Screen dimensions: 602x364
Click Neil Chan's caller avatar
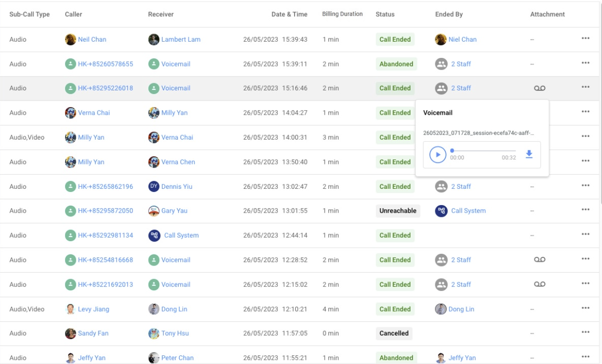pyautogui.click(x=70, y=39)
